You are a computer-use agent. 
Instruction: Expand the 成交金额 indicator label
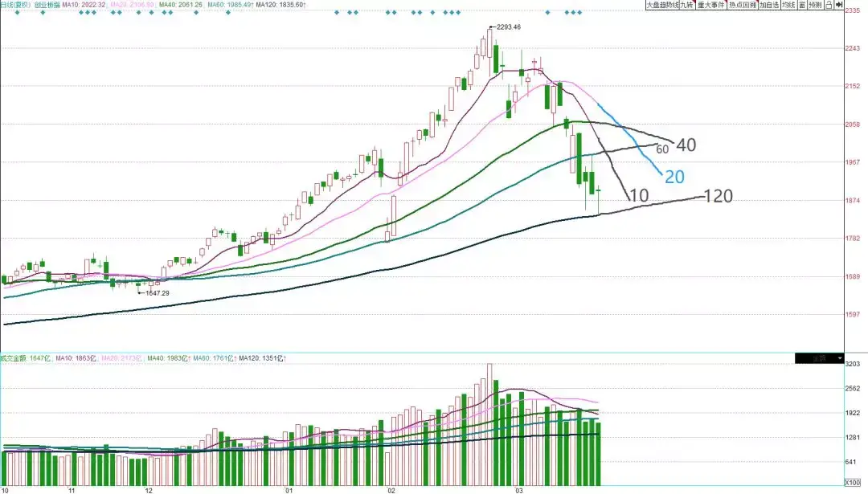click(15, 357)
